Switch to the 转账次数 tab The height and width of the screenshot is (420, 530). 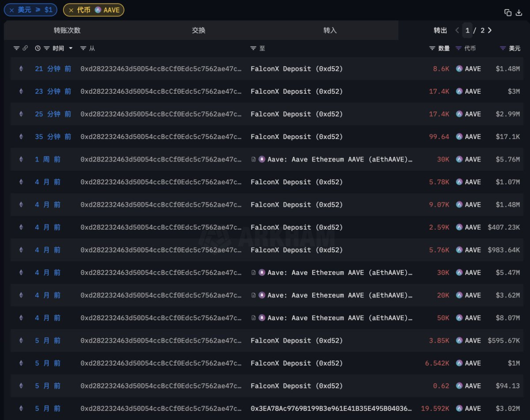(67, 31)
